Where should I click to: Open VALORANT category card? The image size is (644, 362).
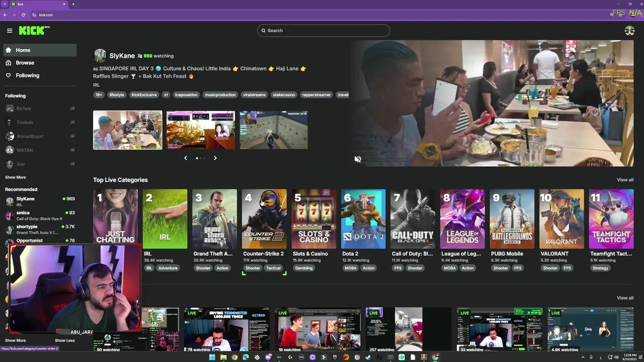[x=561, y=219]
